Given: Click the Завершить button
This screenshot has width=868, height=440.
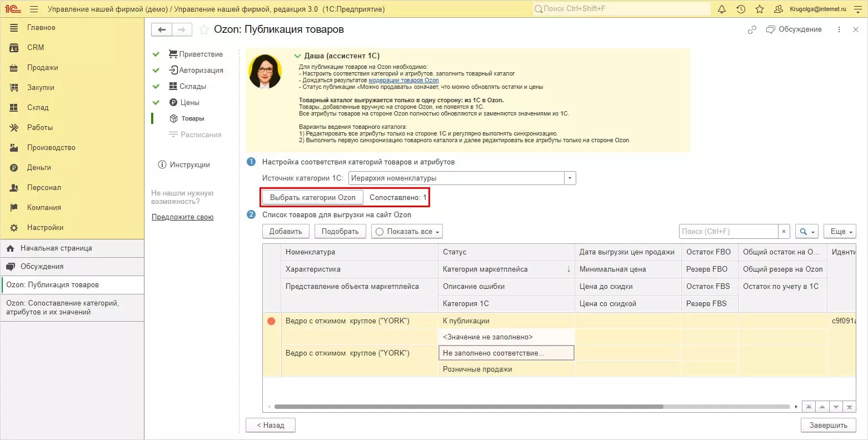Looking at the screenshot, I should click(828, 426).
